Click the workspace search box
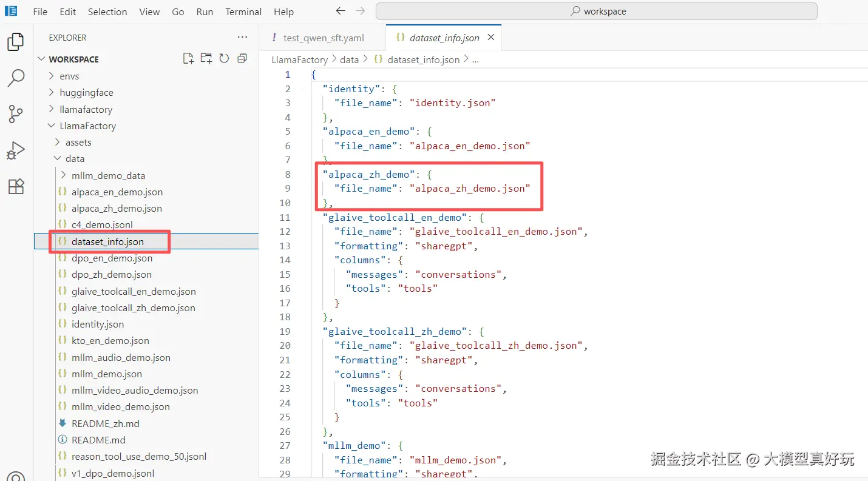 point(596,12)
